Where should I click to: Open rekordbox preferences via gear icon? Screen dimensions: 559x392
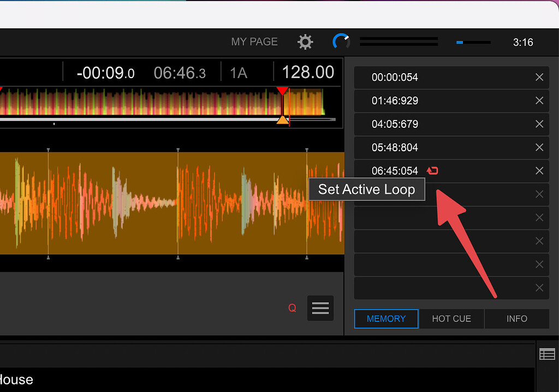coord(305,41)
